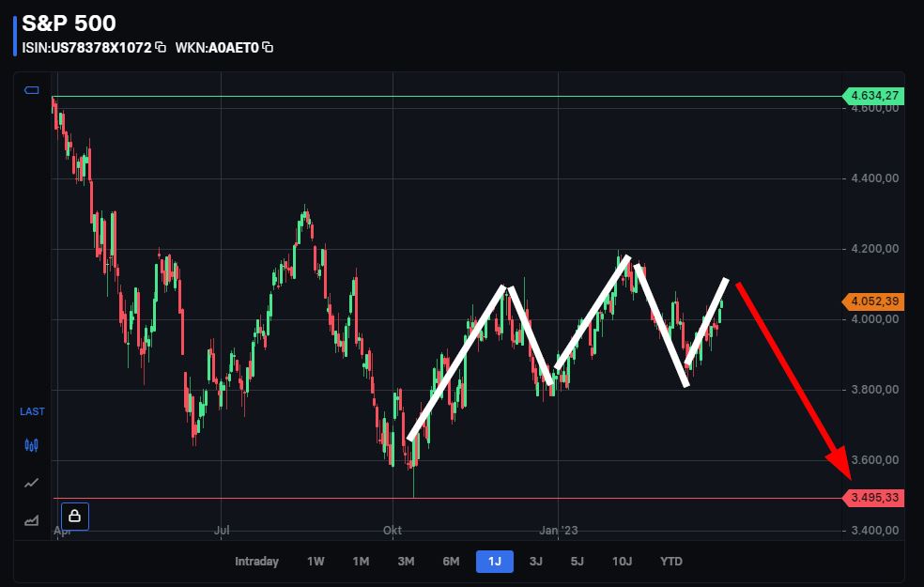This screenshot has height=587, width=924.
Task: Copy the WKN using its copy icon
Action: pyautogui.click(x=266, y=45)
